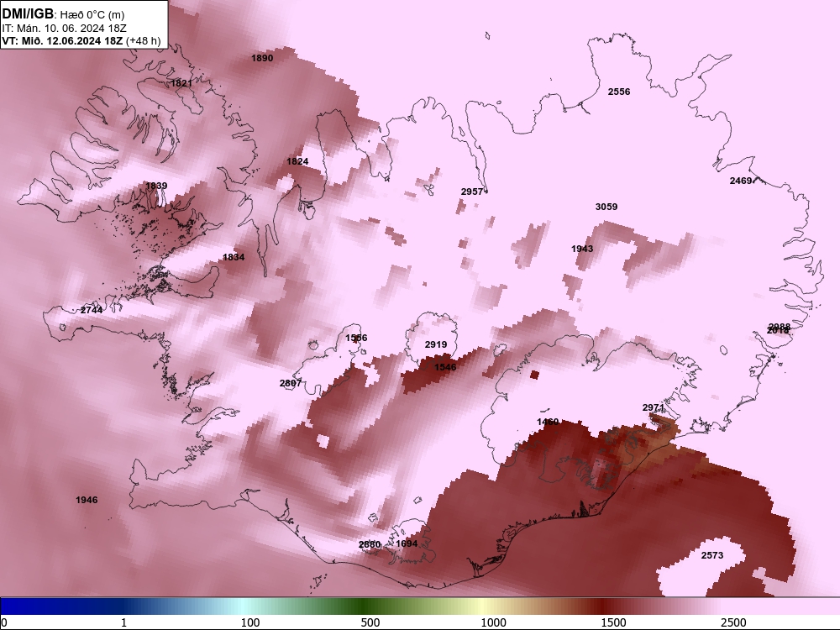Select the 1566 glacier value
Screen dimensions: 840x630
point(356,338)
